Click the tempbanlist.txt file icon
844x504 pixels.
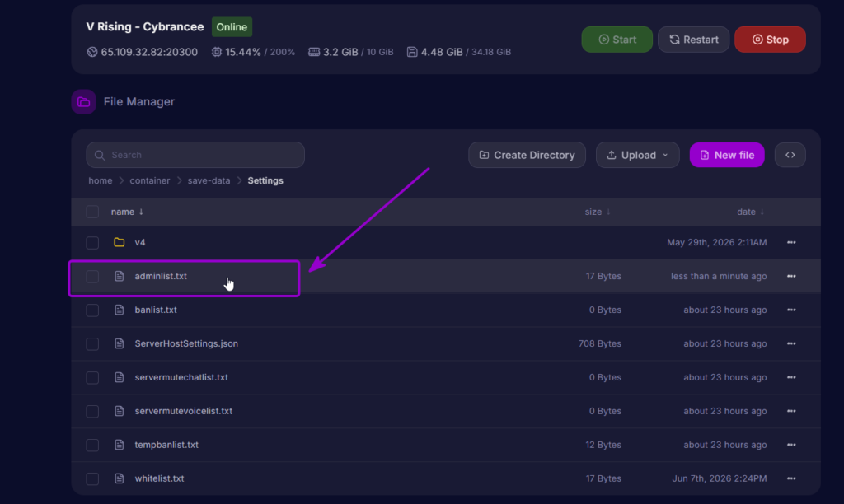[x=119, y=445]
